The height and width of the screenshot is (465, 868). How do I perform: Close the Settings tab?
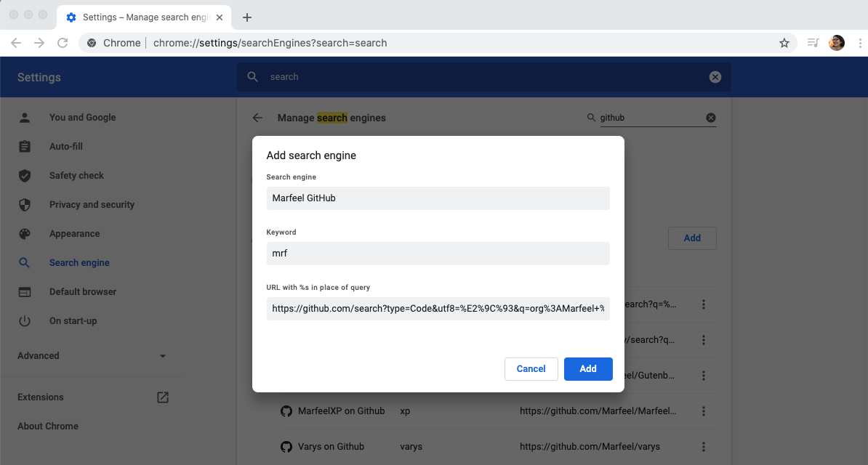(x=220, y=17)
